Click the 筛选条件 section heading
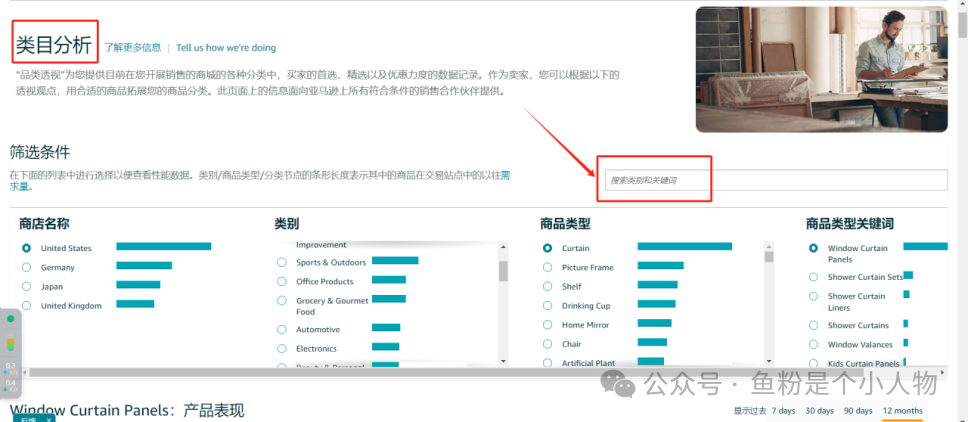The height and width of the screenshot is (422, 968). pyautogui.click(x=40, y=152)
